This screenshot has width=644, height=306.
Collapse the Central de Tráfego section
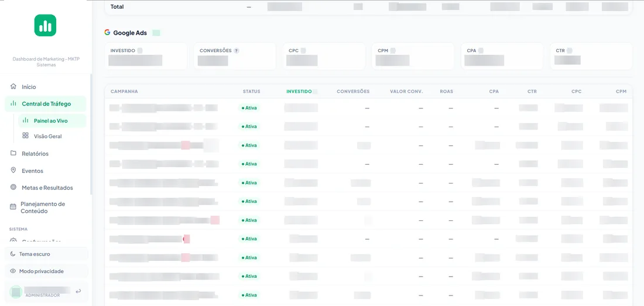point(46,104)
